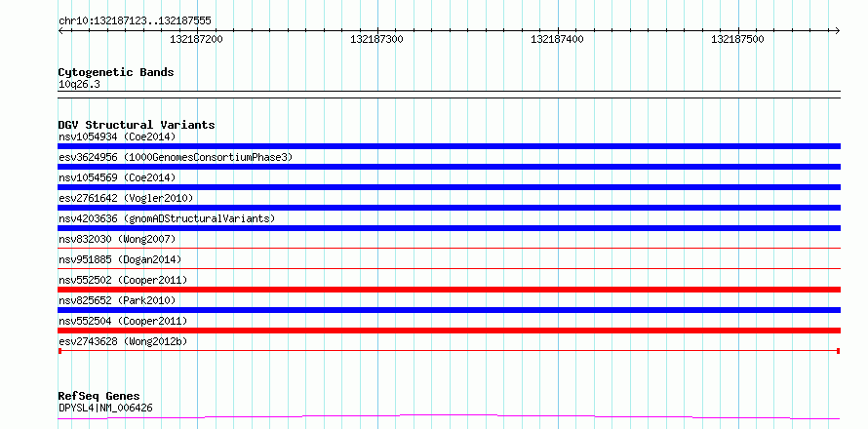Screen dimensions: 868x429
Task: Click the left arrowhead of the ruler
Action: (x=60, y=31)
